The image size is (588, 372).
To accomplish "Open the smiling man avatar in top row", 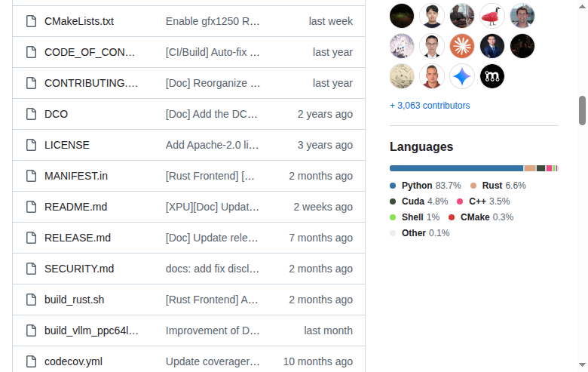I will 522,16.
